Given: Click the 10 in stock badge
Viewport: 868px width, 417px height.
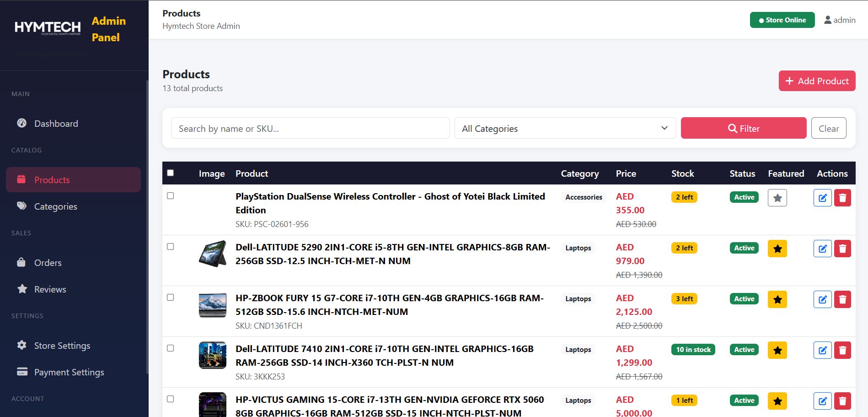Looking at the screenshot, I should coord(693,350).
